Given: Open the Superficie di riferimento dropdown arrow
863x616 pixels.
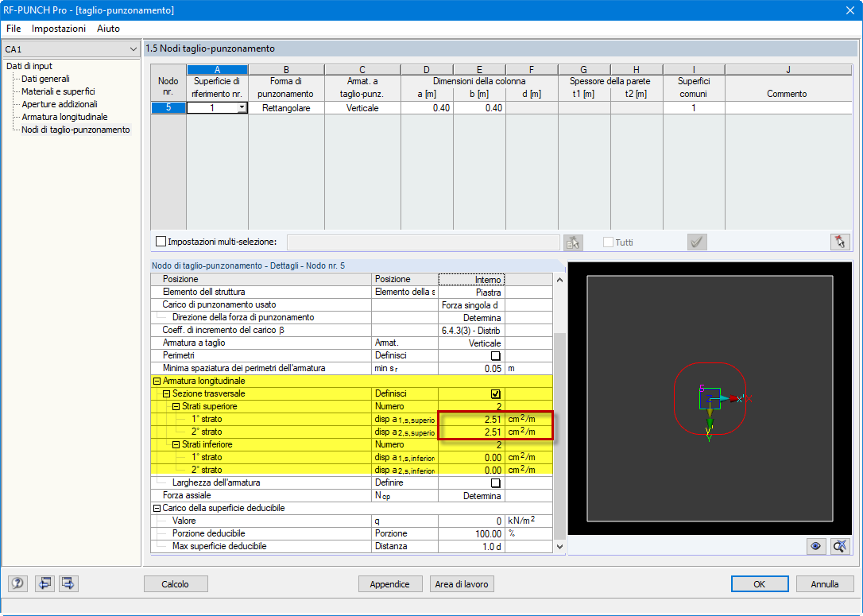Looking at the screenshot, I should coord(242,108).
